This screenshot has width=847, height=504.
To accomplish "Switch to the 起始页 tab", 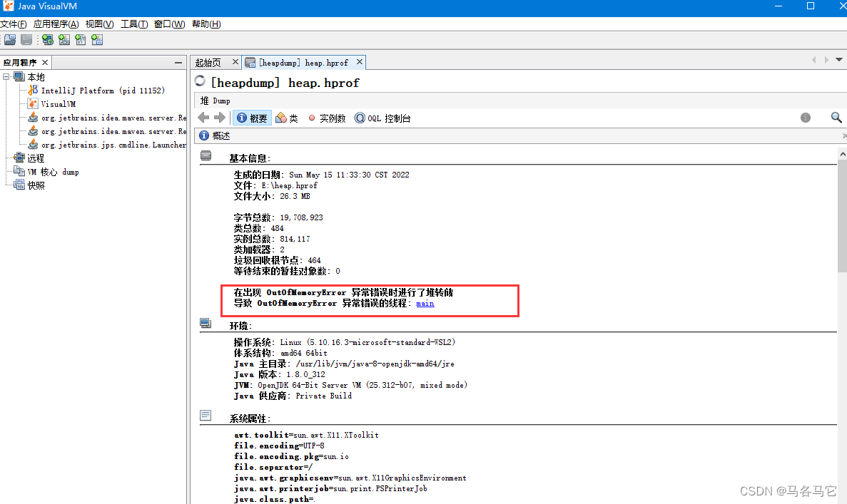I will (x=208, y=63).
